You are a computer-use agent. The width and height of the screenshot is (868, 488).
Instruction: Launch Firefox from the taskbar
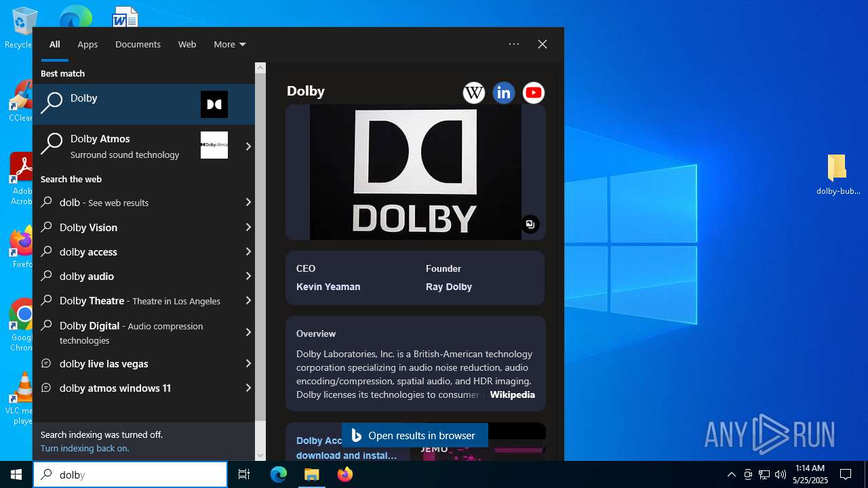click(344, 474)
